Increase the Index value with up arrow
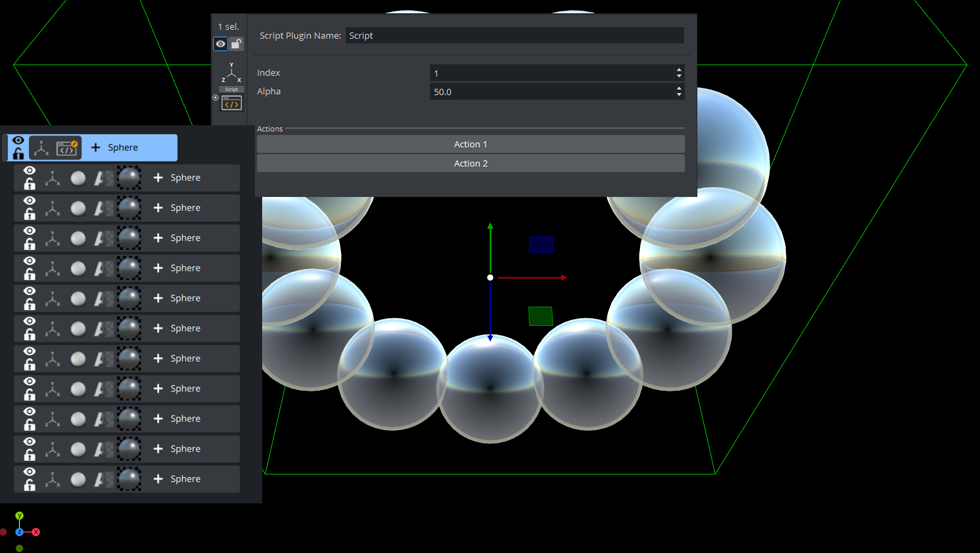This screenshot has height=553, width=980. point(679,70)
